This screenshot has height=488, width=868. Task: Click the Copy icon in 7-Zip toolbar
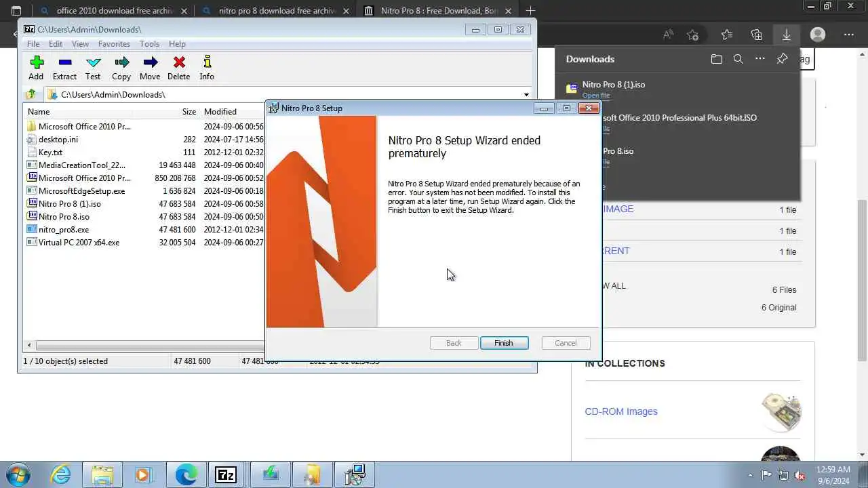(122, 68)
